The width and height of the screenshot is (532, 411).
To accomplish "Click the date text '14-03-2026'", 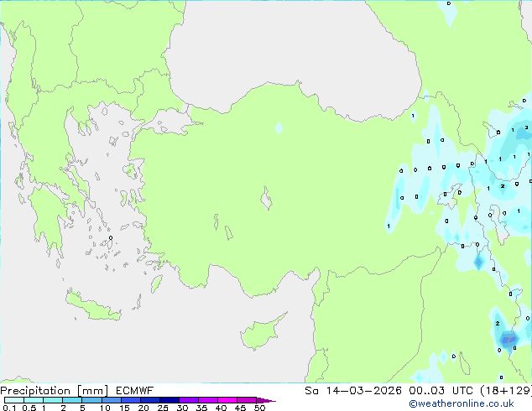I will 364,391.
